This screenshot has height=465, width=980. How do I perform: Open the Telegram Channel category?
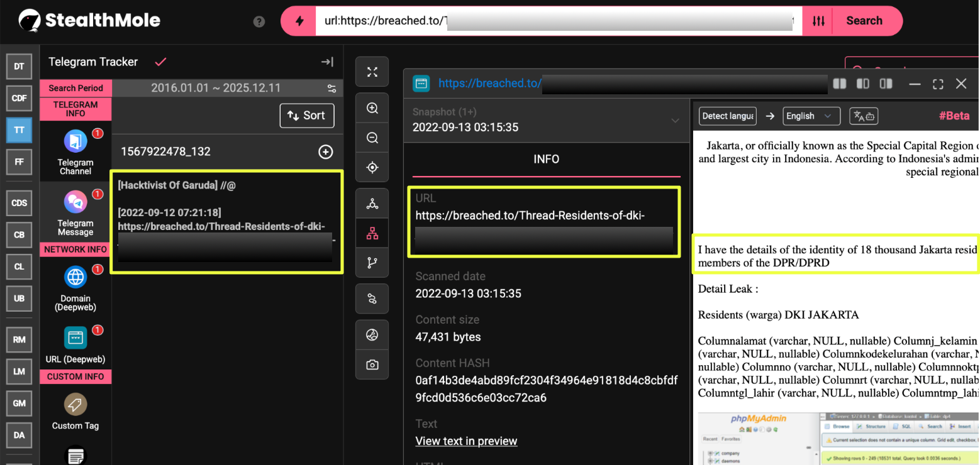tap(75, 151)
